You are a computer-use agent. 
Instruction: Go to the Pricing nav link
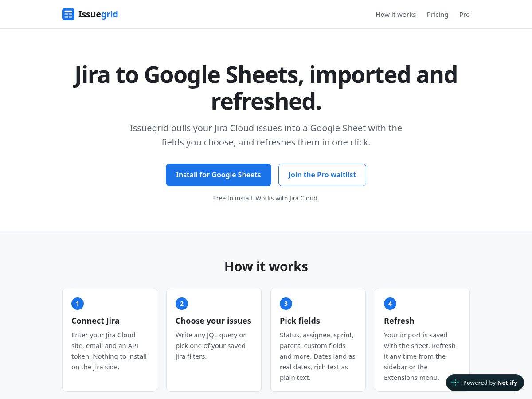tap(438, 15)
